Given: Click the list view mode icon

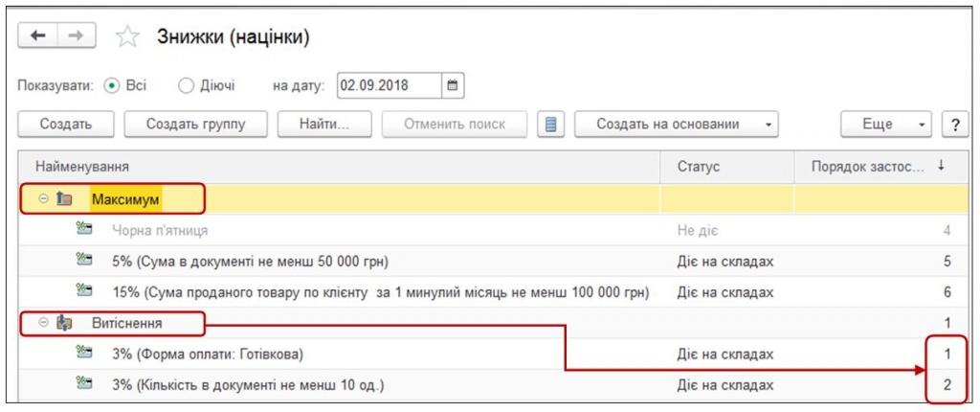Looking at the screenshot, I should pyautogui.click(x=550, y=125).
